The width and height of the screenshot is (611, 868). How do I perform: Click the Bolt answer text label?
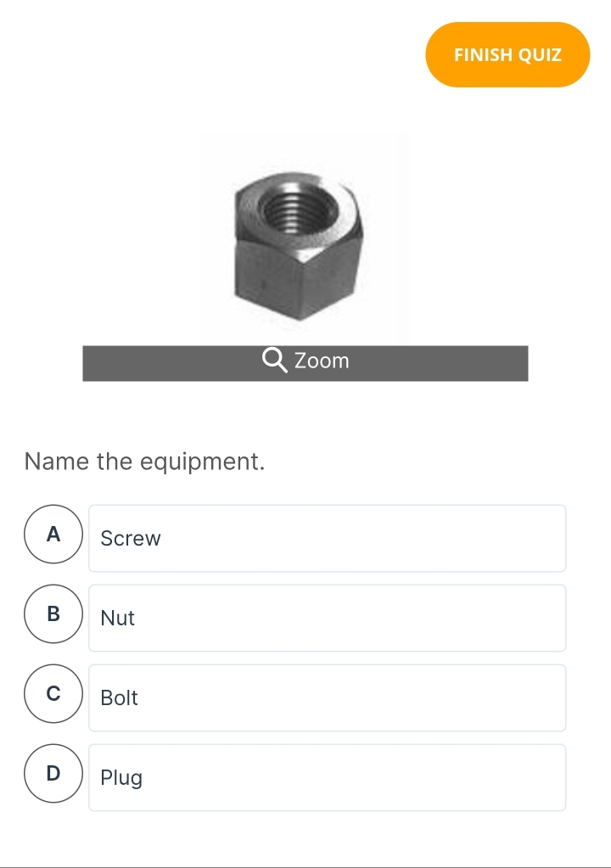point(119,698)
